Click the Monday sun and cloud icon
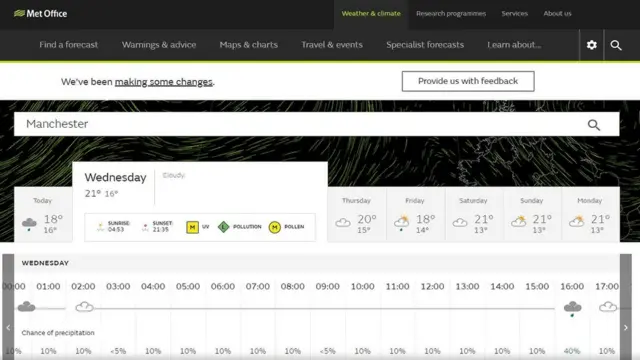Screen dimensions: 640x360 tap(577, 221)
